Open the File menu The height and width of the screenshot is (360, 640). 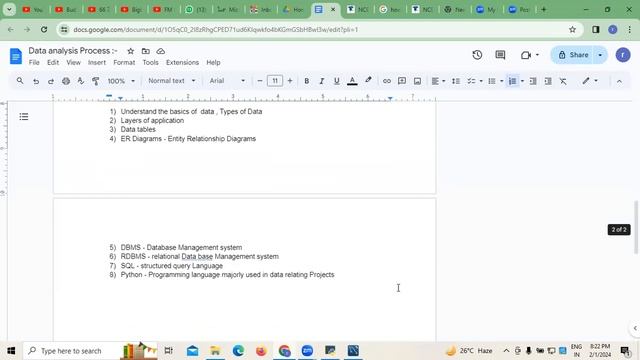[34, 62]
